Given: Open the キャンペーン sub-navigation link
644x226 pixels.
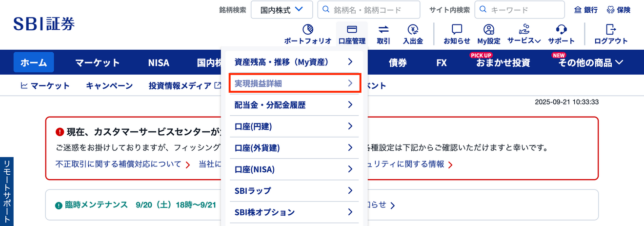Looking at the screenshot, I should tap(109, 86).
